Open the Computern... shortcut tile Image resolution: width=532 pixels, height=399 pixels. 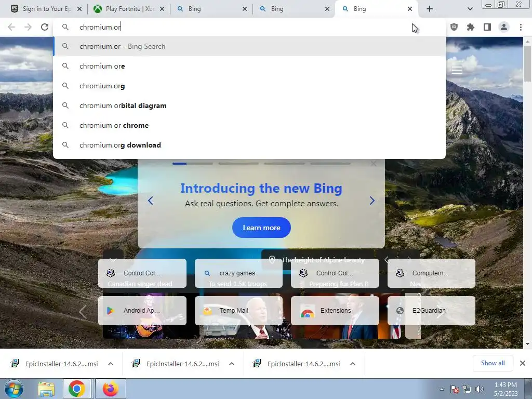pos(431,273)
